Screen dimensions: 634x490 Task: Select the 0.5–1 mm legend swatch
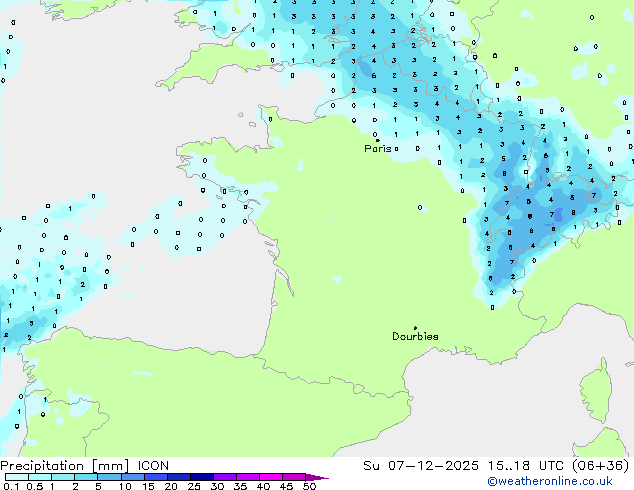point(40,477)
